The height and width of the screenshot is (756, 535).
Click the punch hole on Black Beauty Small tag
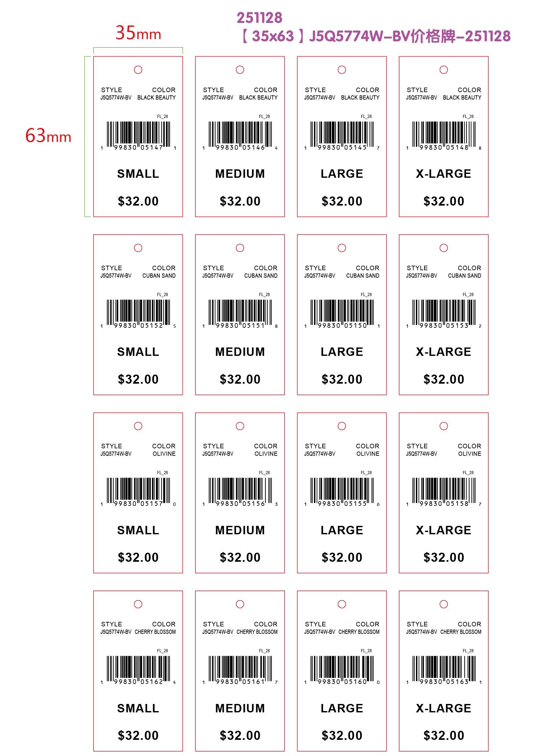tap(138, 70)
